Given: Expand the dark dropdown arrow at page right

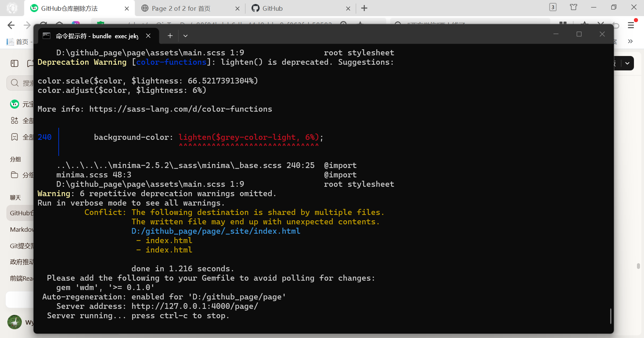Looking at the screenshot, I should 627,63.
